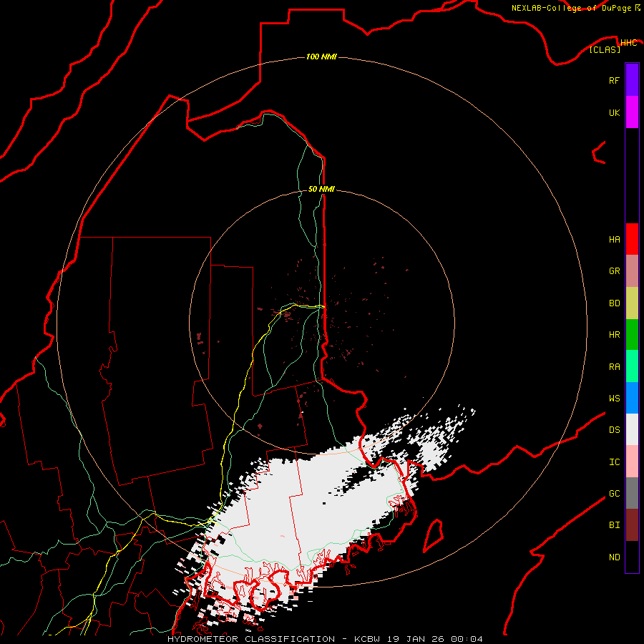This screenshot has height=644, width=644.
Task: Click the ND legend label
Action: click(614, 557)
